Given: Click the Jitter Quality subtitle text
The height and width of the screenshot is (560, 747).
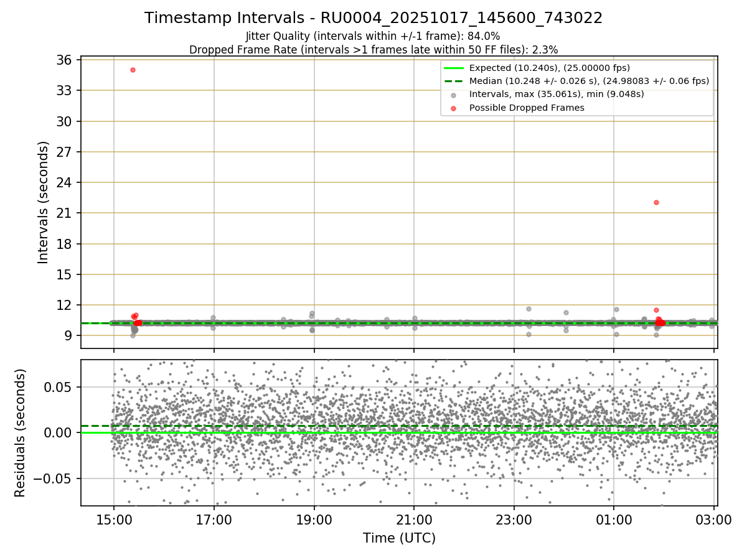Looking at the screenshot, I should [373, 36].
